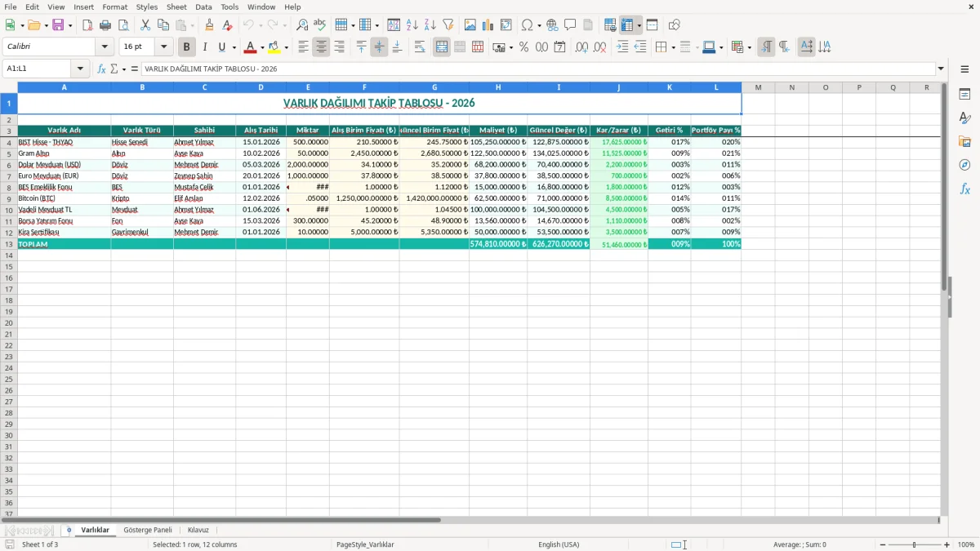Expand the font size dropdown
The image size is (980, 551).
click(x=164, y=47)
